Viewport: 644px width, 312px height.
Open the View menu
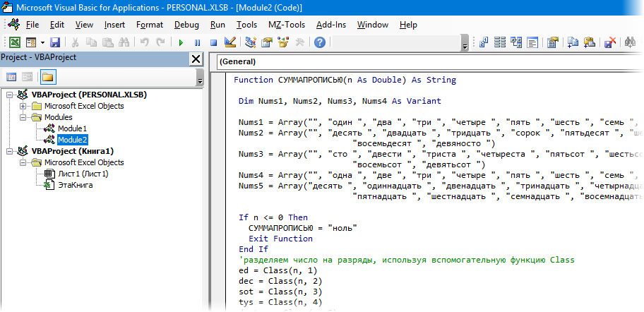pyautogui.click(x=84, y=25)
